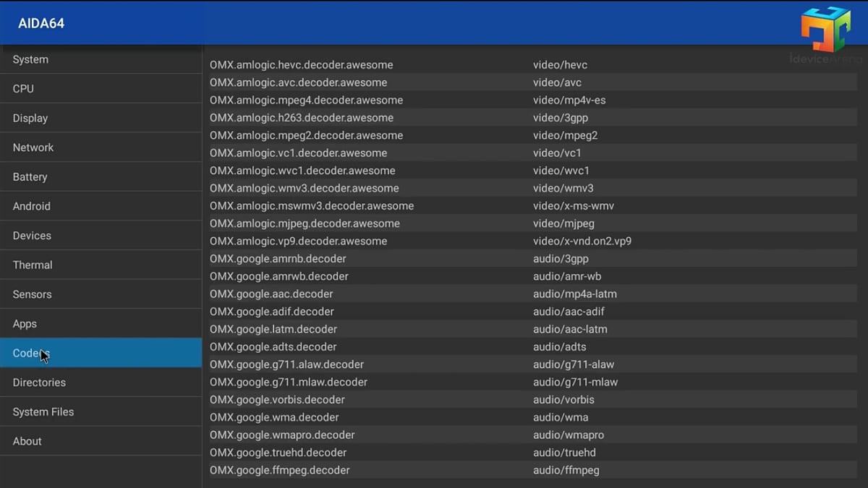Click the AIDA64 title text
Image resolution: width=868 pixels, height=488 pixels.
(41, 23)
